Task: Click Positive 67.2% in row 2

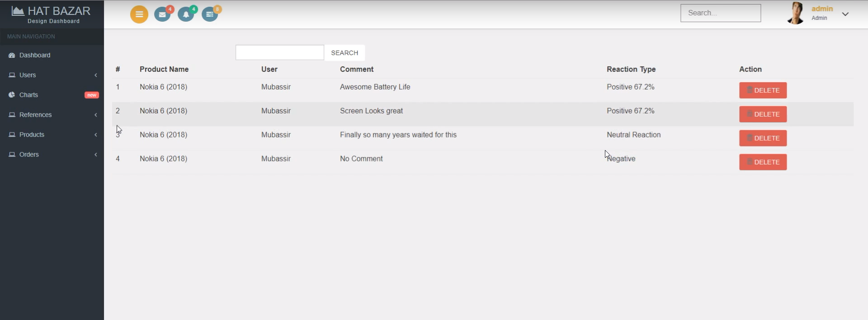Action: (x=631, y=111)
